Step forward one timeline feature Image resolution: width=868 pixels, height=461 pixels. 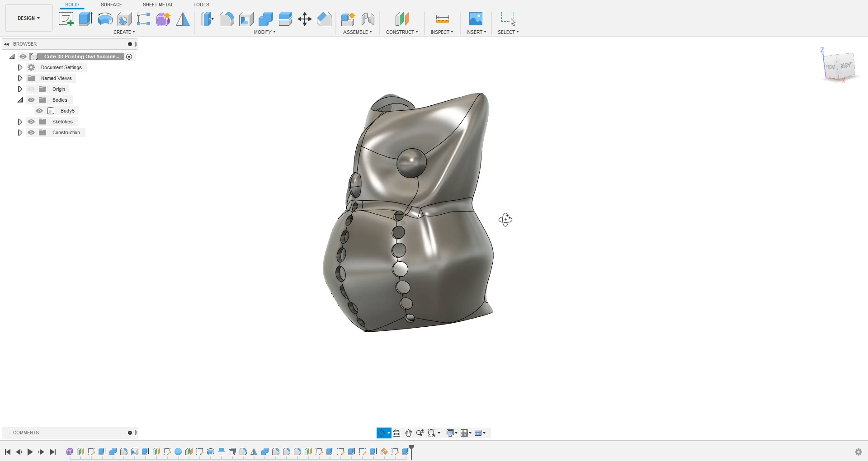pos(41,452)
